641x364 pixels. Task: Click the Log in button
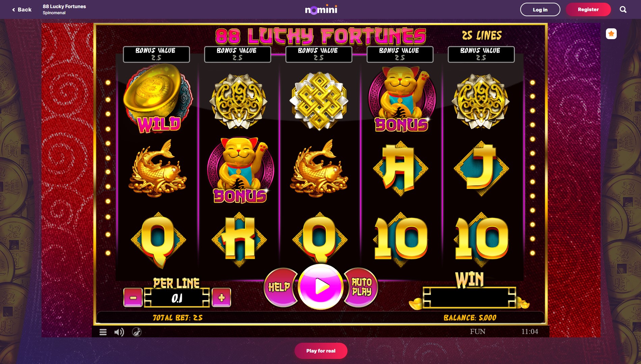[540, 9]
